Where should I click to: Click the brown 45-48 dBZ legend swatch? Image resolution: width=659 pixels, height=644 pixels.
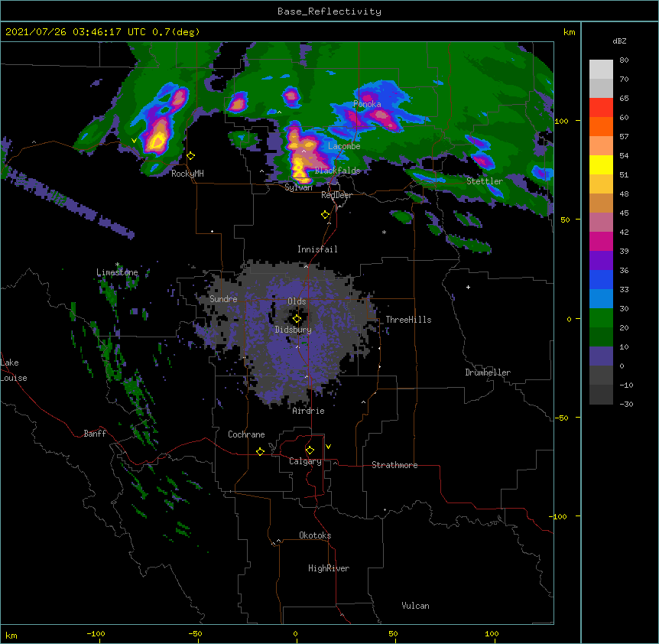pyautogui.click(x=601, y=203)
